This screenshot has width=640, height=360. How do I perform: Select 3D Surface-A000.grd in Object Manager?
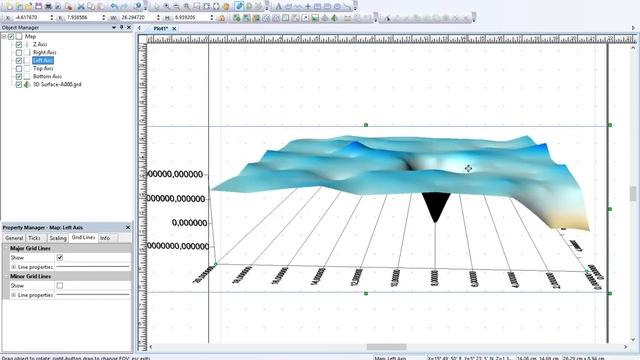(57, 84)
